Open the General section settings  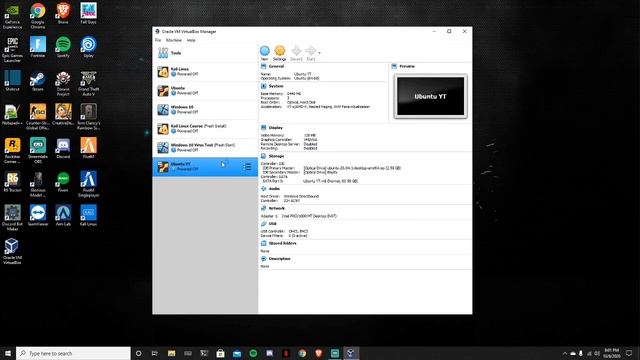(x=276, y=66)
